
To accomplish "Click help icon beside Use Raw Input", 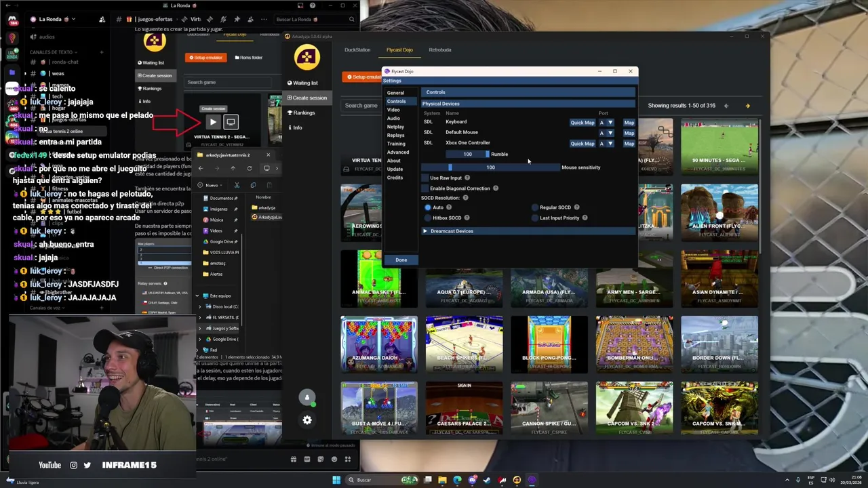I will point(467,178).
